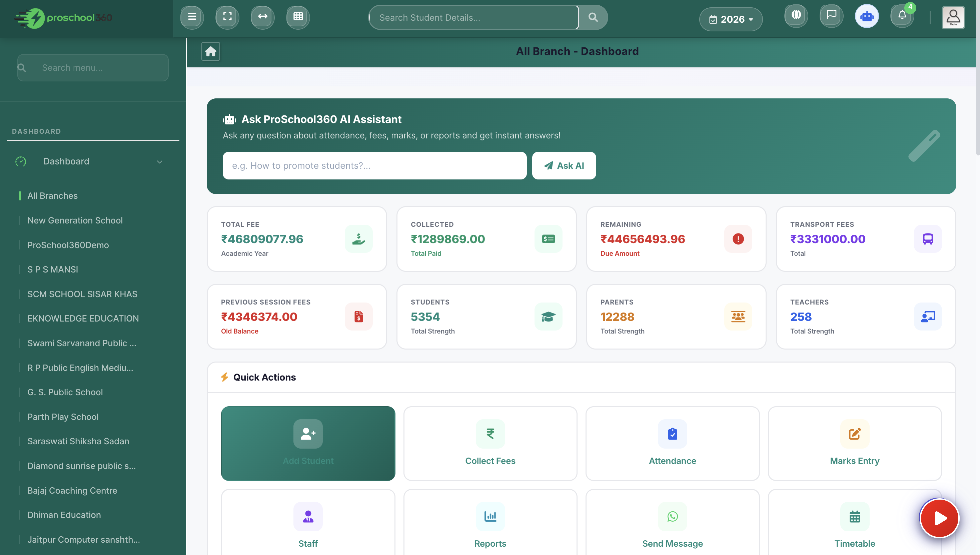Click the Parents group icon
The image size is (980, 555).
click(738, 317)
